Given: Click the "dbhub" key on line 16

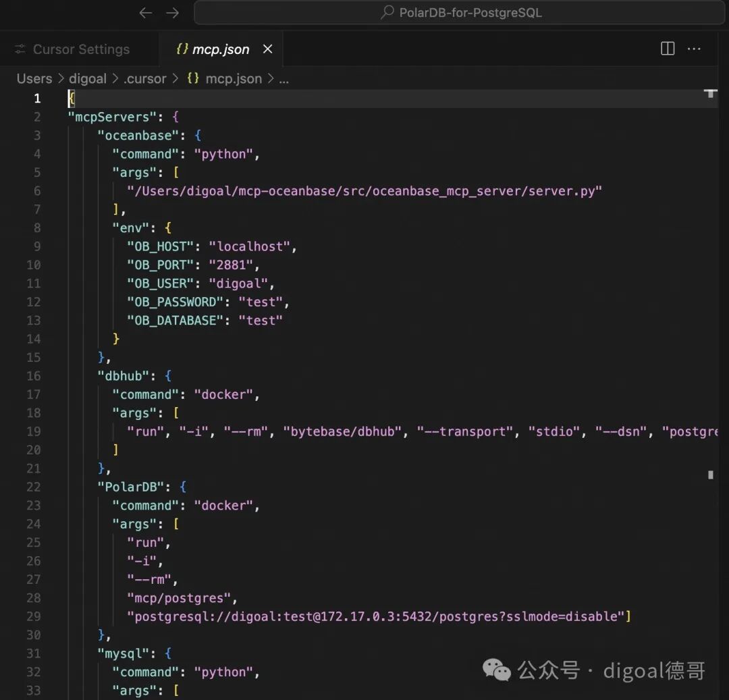Looking at the screenshot, I should pos(124,375).
